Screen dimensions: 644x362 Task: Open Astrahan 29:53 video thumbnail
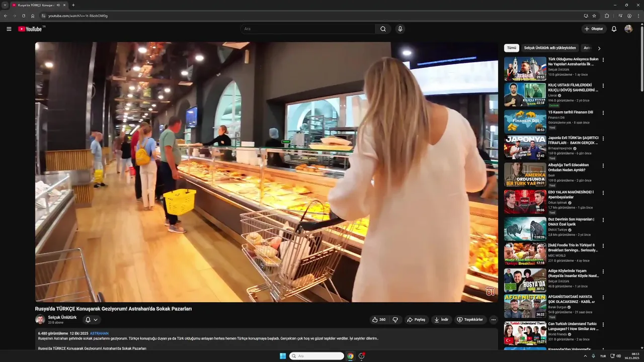(525, 68)
